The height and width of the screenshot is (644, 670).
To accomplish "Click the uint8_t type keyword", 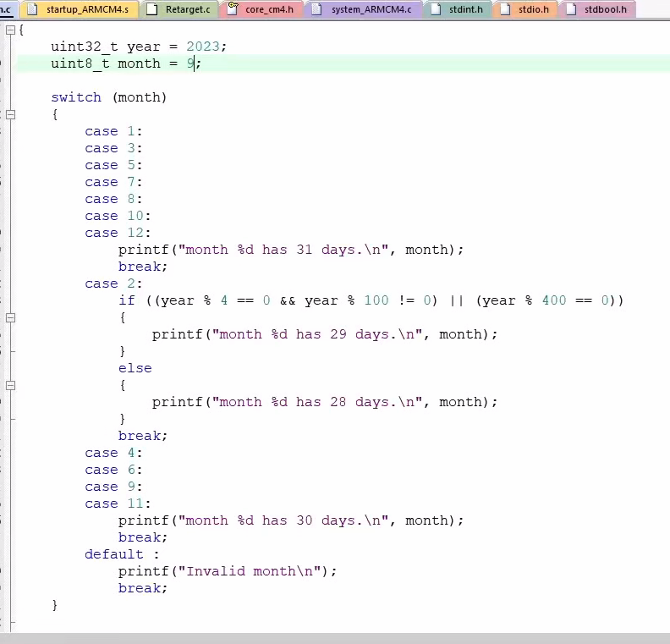I will click(x=80, y=63).
